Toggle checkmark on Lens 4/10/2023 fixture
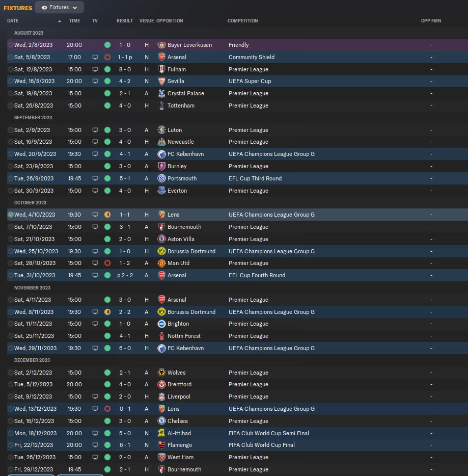The height and width of the screenshot is (476, 468). [11, 215]
